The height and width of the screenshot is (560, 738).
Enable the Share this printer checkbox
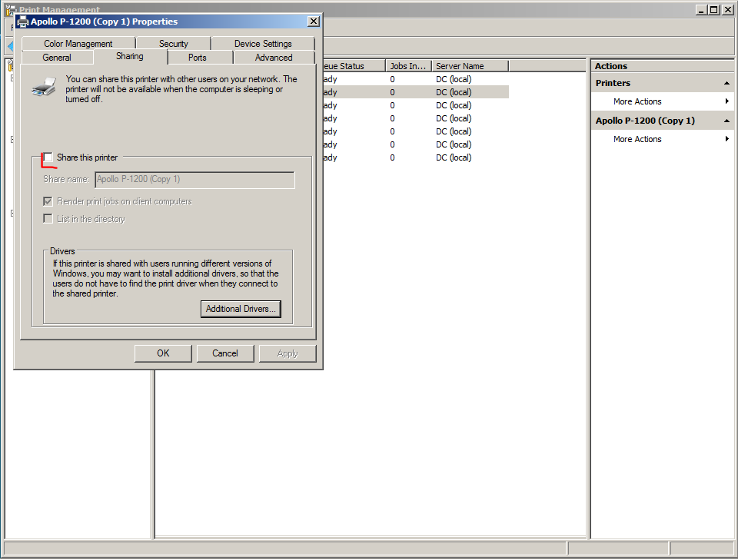click(x=48, y=157)
